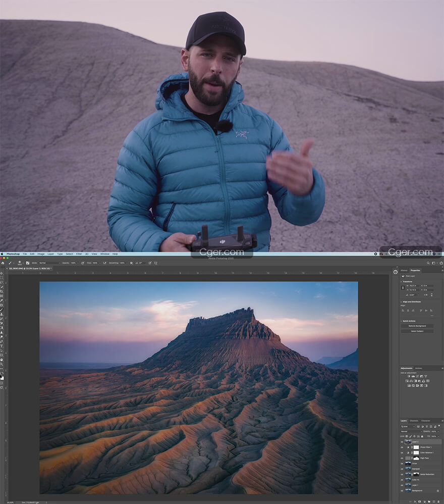The image size is (444, 504).
Task: Open the brush Mode dropdown
Action: pos(49,263)
